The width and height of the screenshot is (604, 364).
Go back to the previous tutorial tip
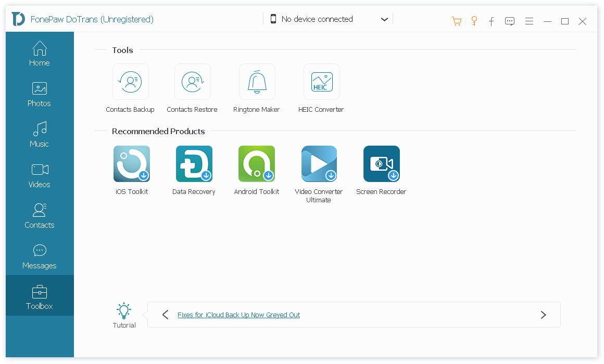tap(165, 315)
